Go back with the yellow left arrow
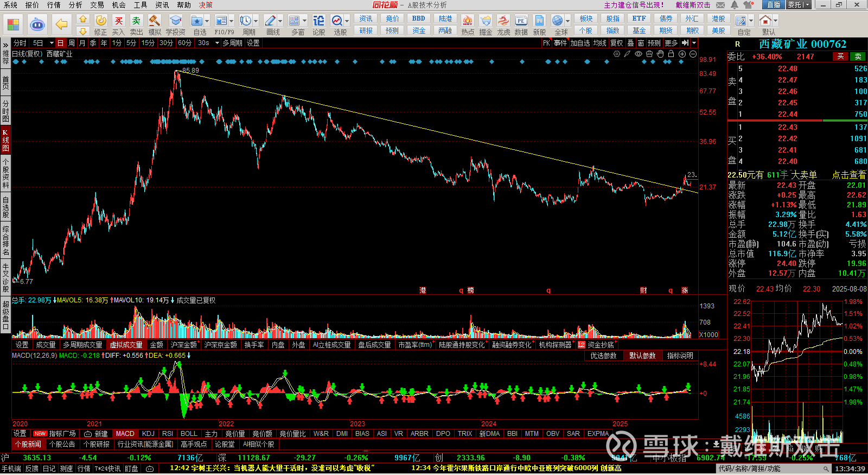This screenshot has width=868, height=475. 62,25
